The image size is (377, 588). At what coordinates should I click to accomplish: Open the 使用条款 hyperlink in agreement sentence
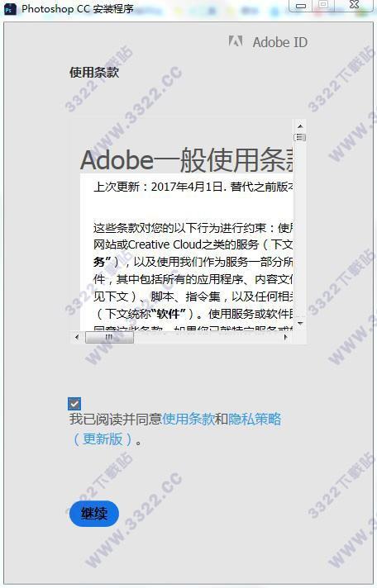click(188, 419)
